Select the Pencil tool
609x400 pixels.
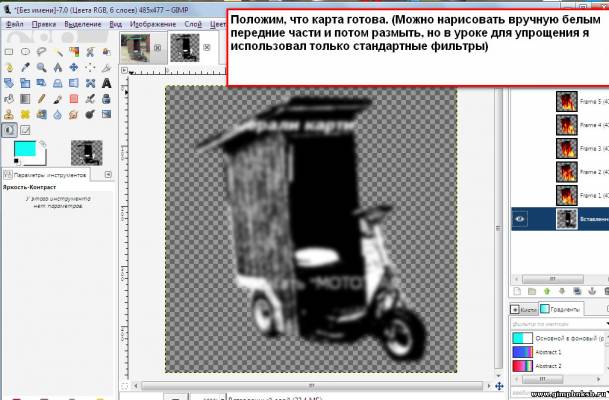pyautogui.click(x=42, y=99)
